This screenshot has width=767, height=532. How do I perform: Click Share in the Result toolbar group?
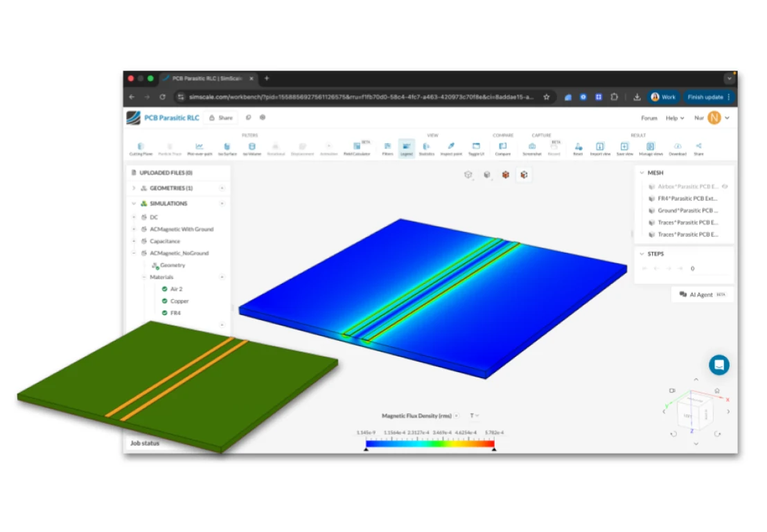coord(698,149)
